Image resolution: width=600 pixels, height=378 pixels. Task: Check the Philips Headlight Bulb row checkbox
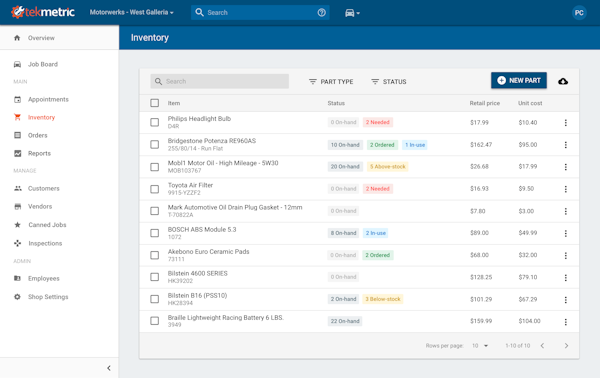click(x=155, y=122)
